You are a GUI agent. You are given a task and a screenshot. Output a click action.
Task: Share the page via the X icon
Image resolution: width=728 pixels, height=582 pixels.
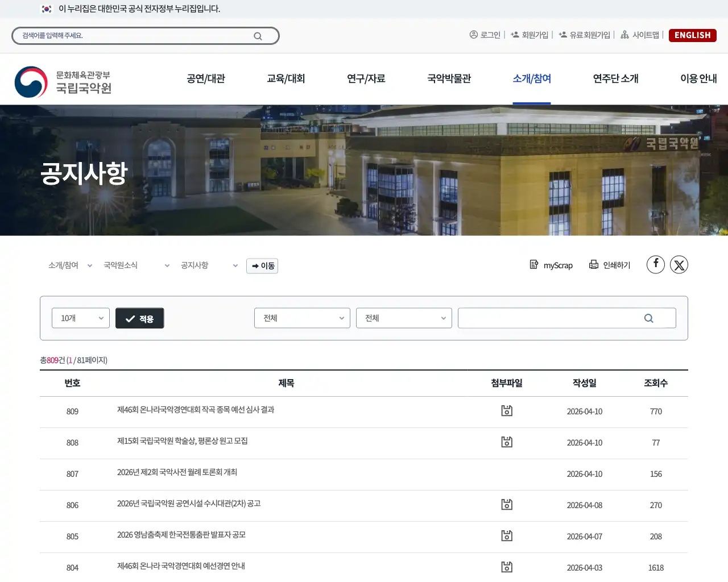(679, 264)
